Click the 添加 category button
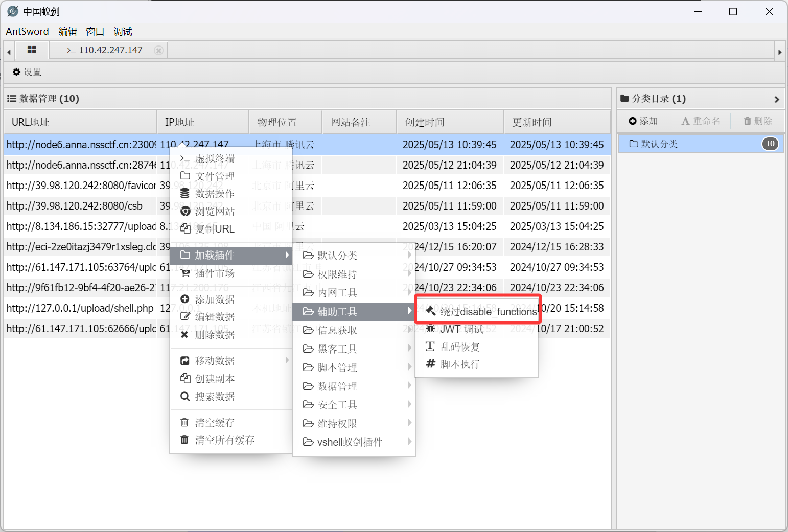The height and width of the screenshot is (532, 788). (x=643, y=121)
